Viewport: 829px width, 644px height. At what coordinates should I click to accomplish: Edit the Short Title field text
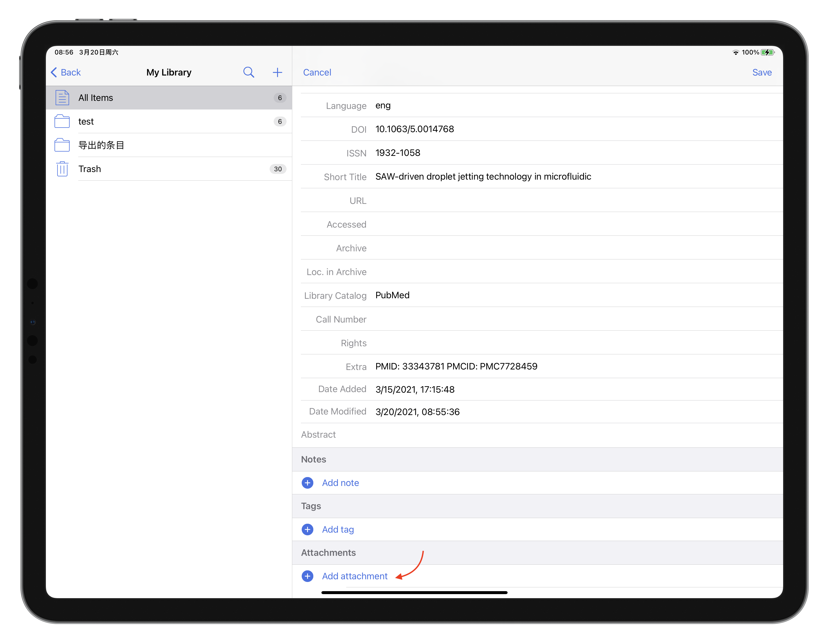pos(483,177)
